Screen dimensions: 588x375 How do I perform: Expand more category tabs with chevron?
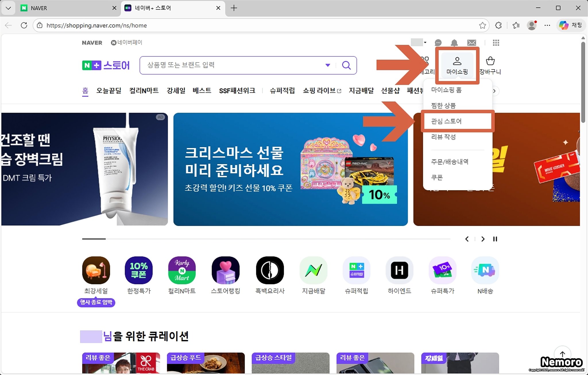[494, 91]
